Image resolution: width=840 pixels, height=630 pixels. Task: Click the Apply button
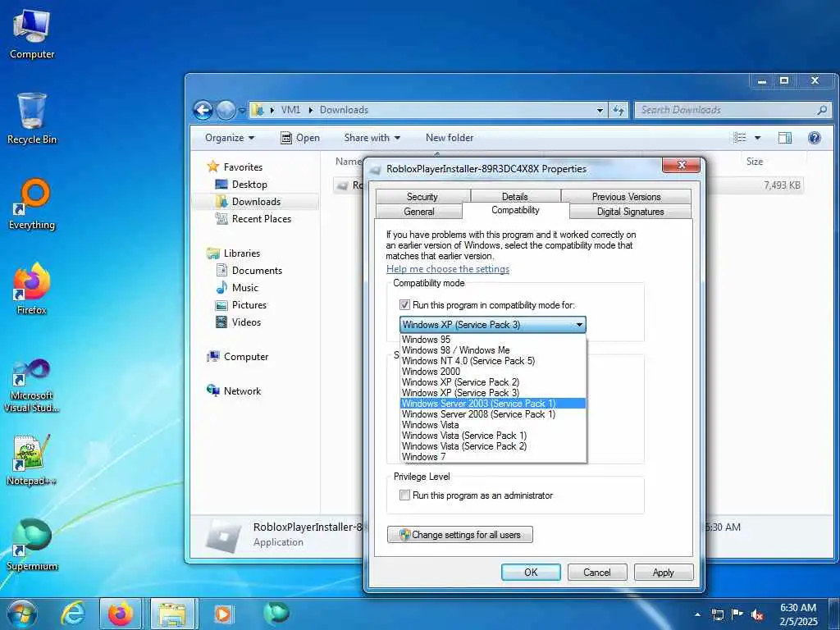coord(663,572)
